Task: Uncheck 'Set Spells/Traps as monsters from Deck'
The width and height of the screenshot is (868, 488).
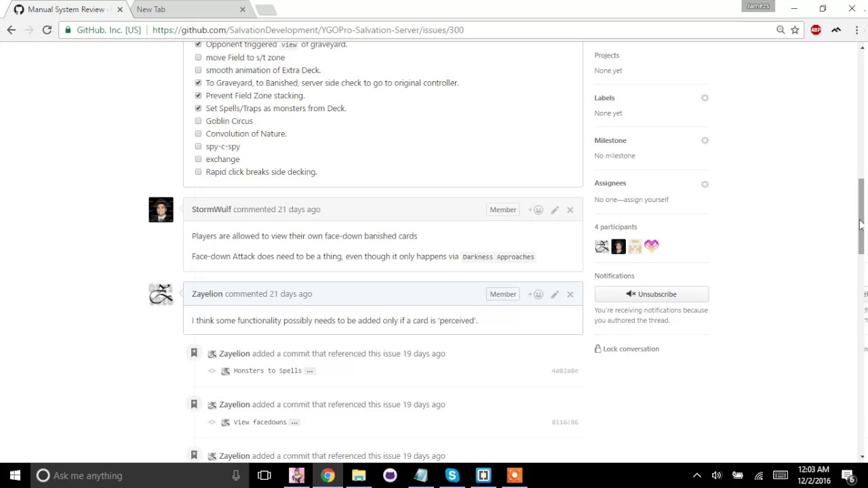Action: pyautogui.click(x=198, y=108)
